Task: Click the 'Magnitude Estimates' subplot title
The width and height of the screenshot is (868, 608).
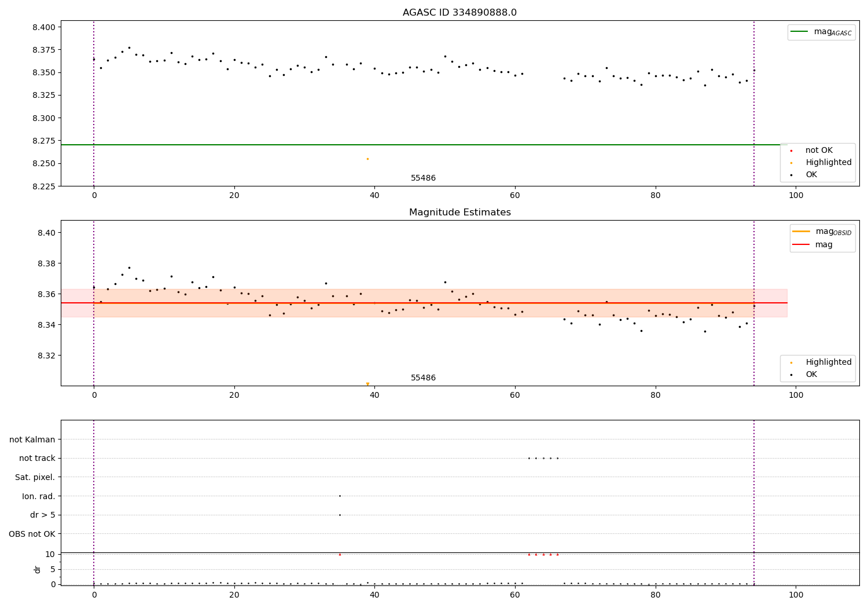Action: 459,213
